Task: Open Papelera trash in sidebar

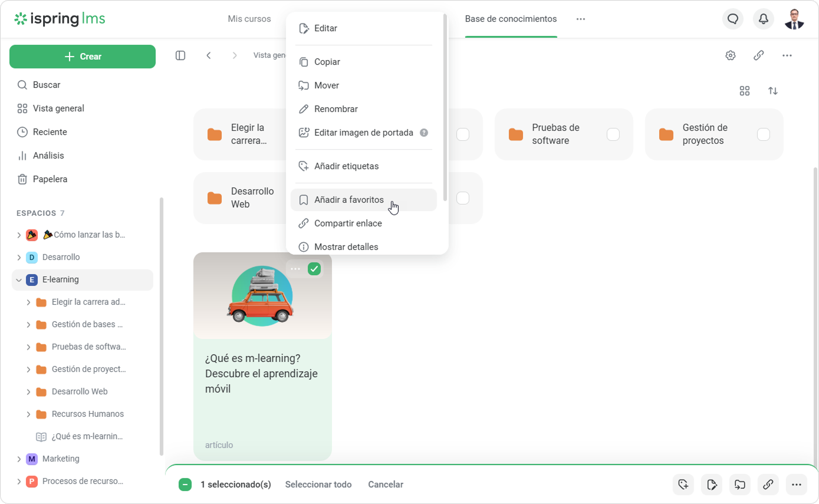Action: [x=50, y=179]
